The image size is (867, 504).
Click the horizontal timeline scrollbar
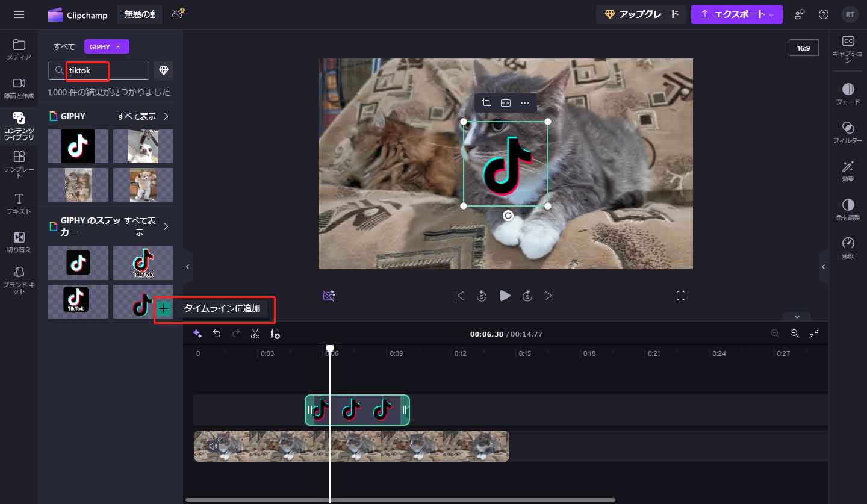(400, 499)
